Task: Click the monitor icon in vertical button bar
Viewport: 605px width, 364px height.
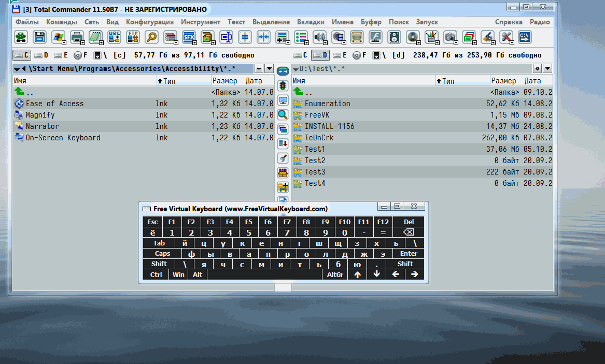Action: pos(283,100)
